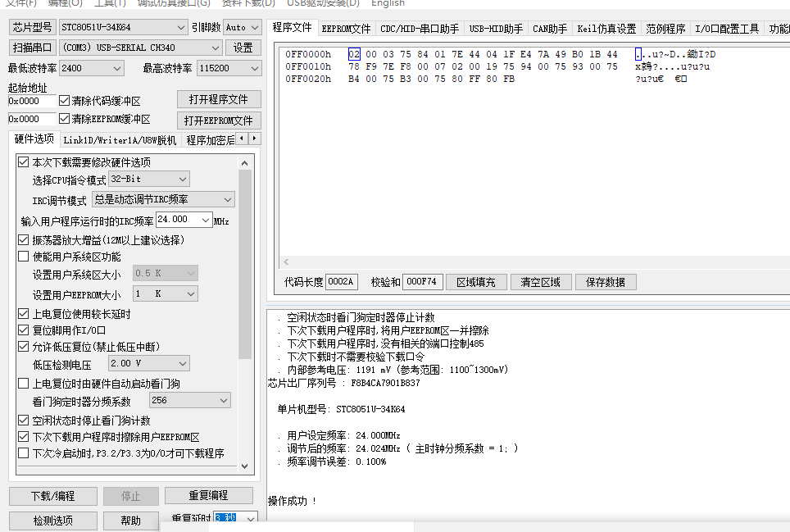The width and height of the screenshot is (790, 532).
Task: Click the English menu item
Action: [x=388, y=3]
